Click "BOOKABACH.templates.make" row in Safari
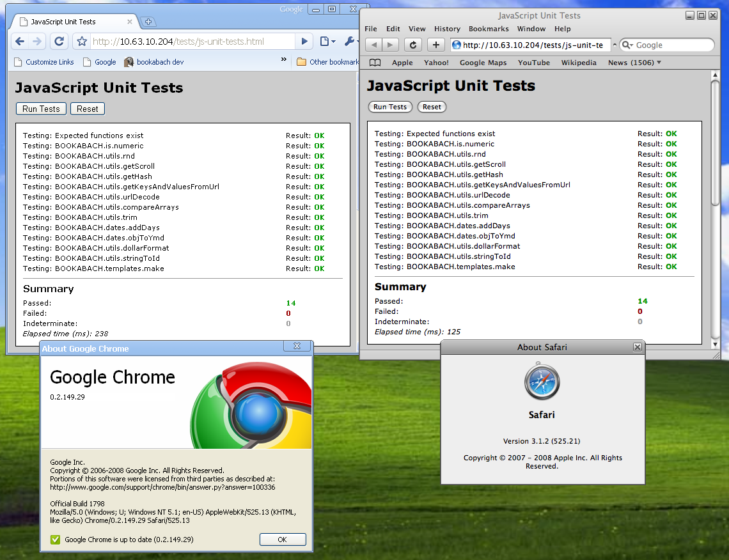Screen dimensions: 729x560 (x=526, y=267)
